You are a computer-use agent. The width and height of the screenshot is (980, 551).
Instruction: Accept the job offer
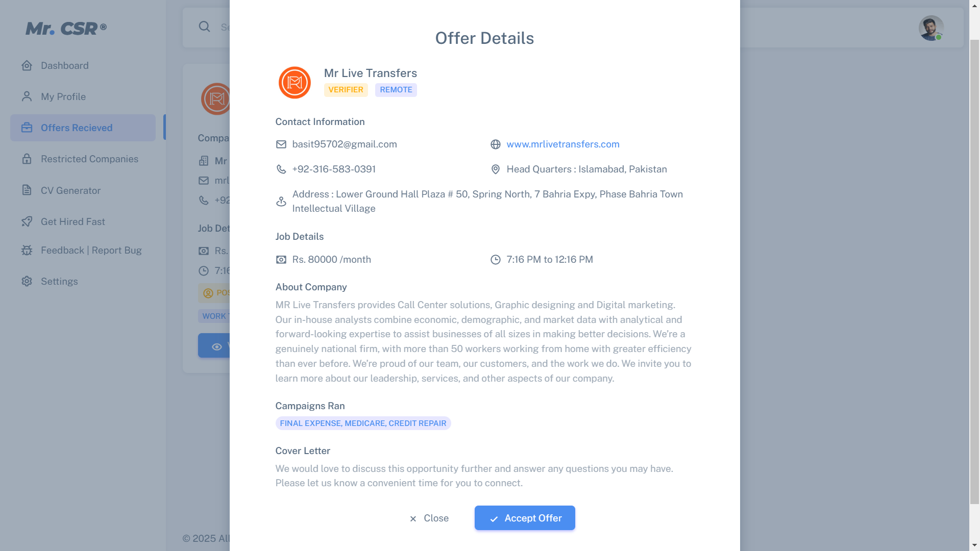tap(525, 518)
